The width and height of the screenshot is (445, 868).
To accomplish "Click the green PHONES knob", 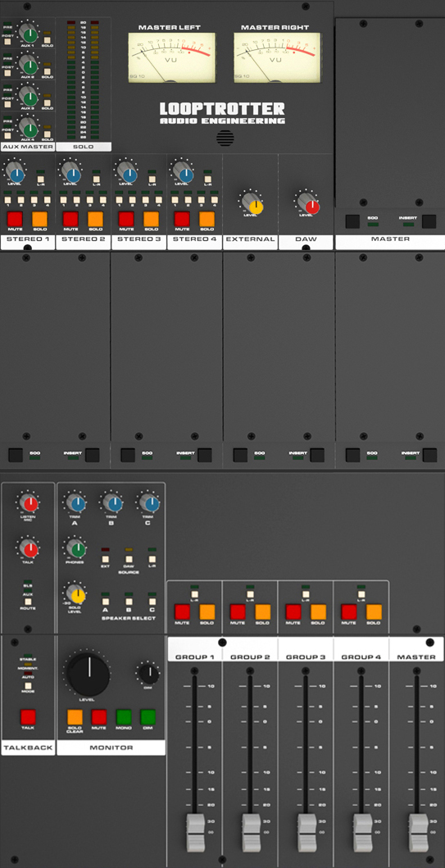I will (x=76, y=548).
